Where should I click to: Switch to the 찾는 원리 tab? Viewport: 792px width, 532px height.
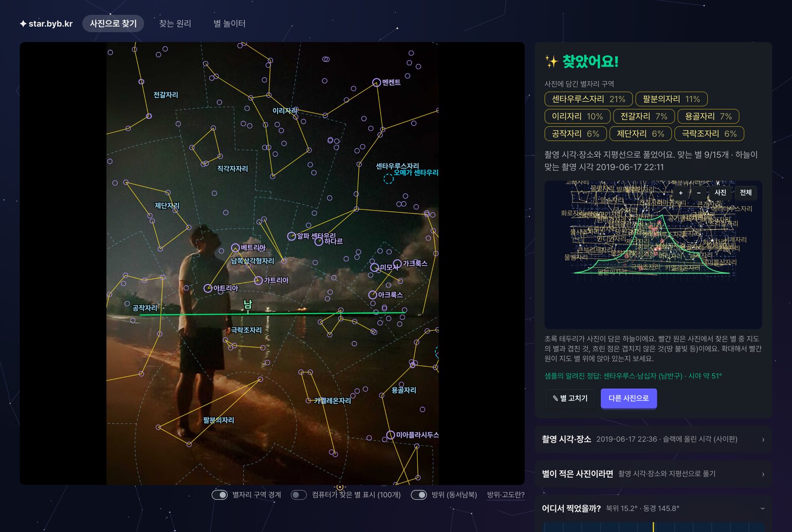coord(175,23)
